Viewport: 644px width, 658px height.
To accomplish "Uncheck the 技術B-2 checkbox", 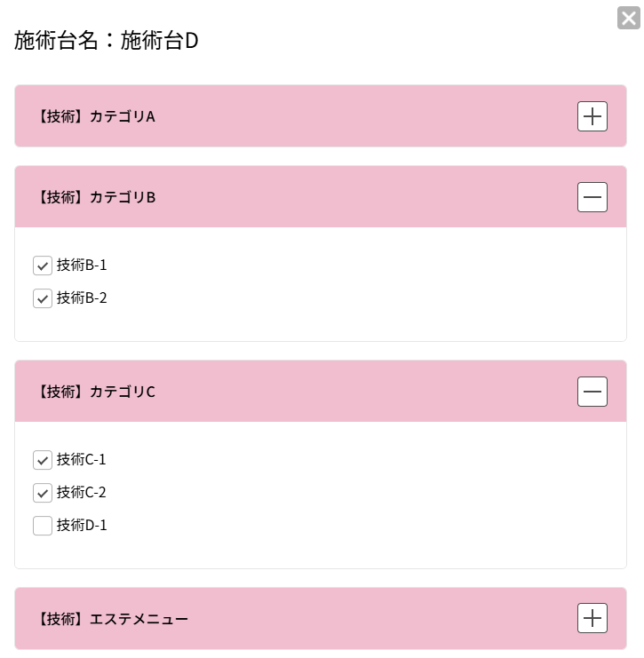I will click(x=43, y=298).
